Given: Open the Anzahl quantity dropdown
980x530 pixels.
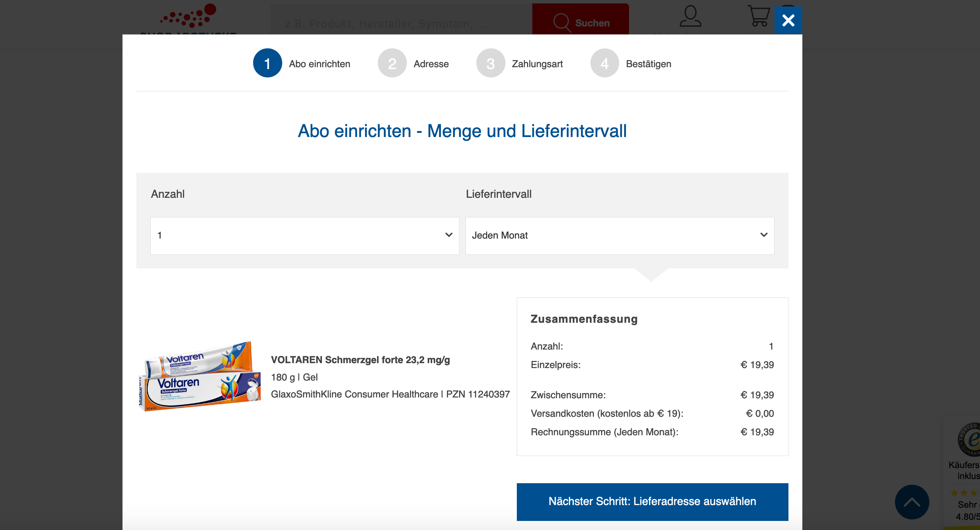Looking at the screenshot, I should [305, 236].
